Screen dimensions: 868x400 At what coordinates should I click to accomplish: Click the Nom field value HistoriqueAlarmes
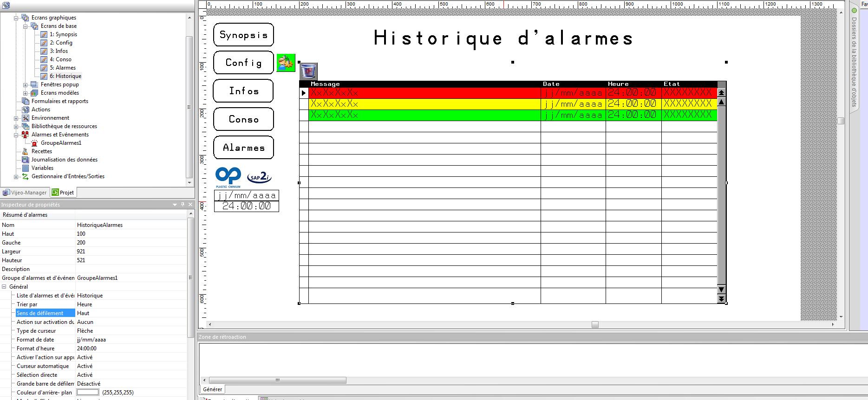[100, 225]
